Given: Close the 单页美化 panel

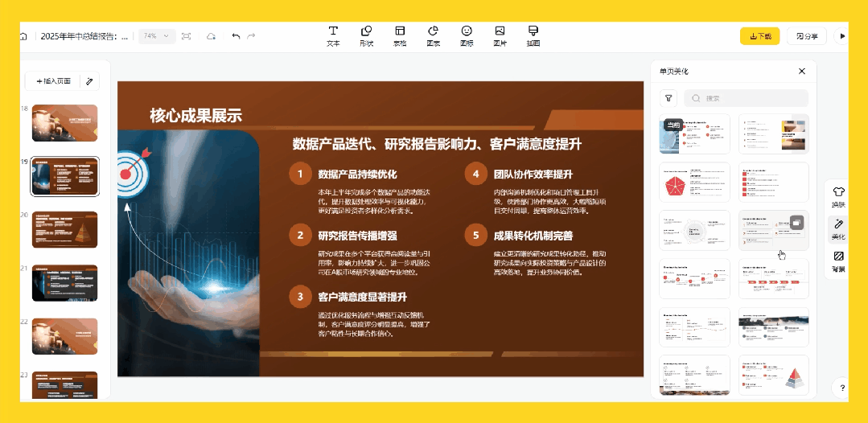Looking at the screenshot, I should (801, 72).
